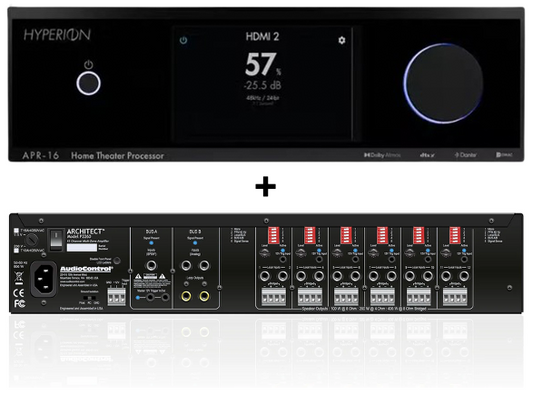Click the local input 12 jack
This screenshot has height=414, width=533.
(464, 276)
